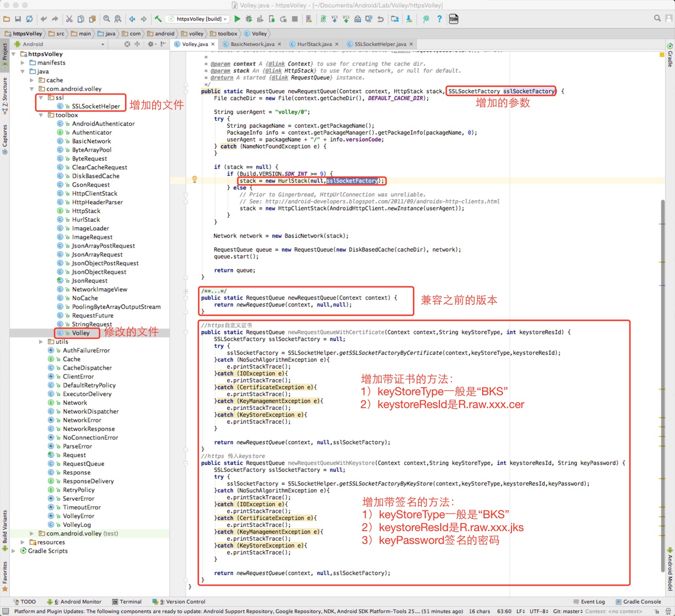Click the JSON plugin icon
This screenshot has height=616, width=675.
click(454, 19)
